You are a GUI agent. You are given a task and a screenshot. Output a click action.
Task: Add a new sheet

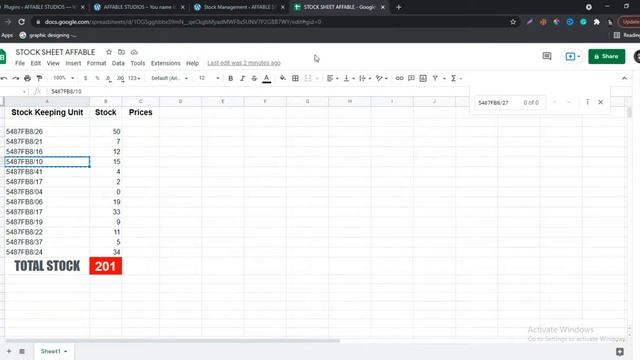(x=9, y=351)
